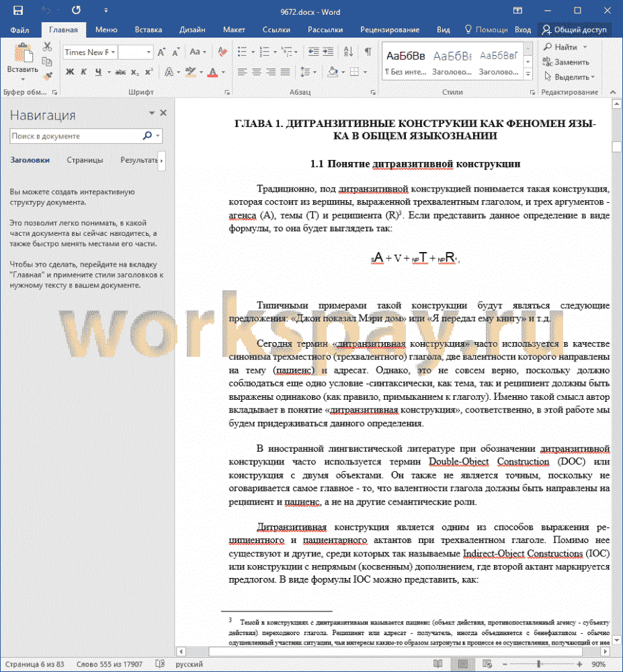
Task: Open ribbon display options icon
Action: tap(517, 10)
